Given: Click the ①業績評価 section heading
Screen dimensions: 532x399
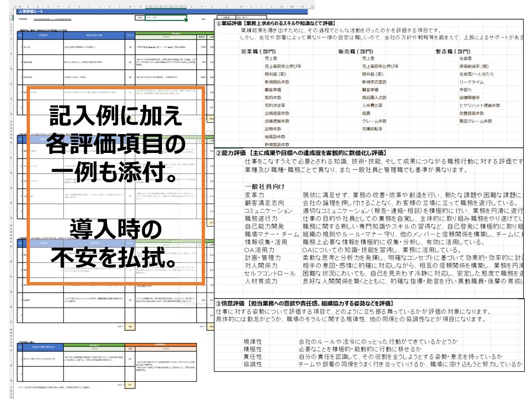Looking at the screenshot, I should coord(277,23).
